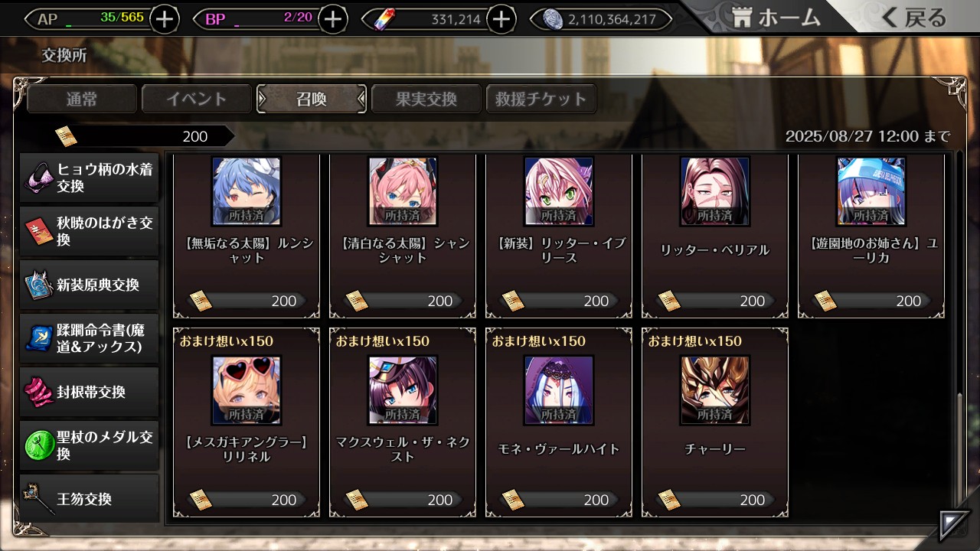980x551 pixels.
Task: Open 新装原典交換 book icon entry
Action: click(90, 285)
